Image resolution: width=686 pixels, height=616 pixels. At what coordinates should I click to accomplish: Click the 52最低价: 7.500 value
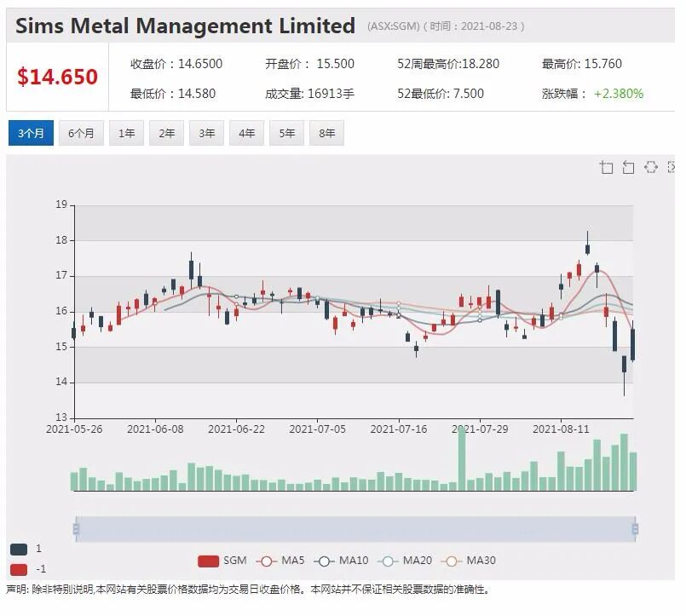tap(441, 94)
